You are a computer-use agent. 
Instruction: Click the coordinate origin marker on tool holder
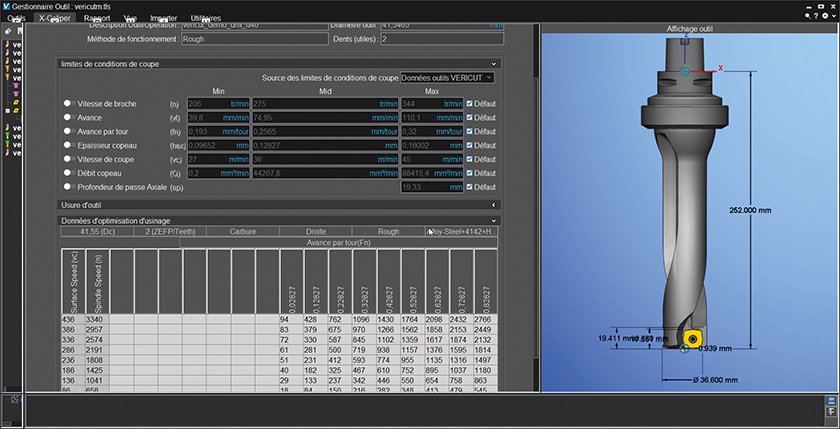tap(684, 71)
